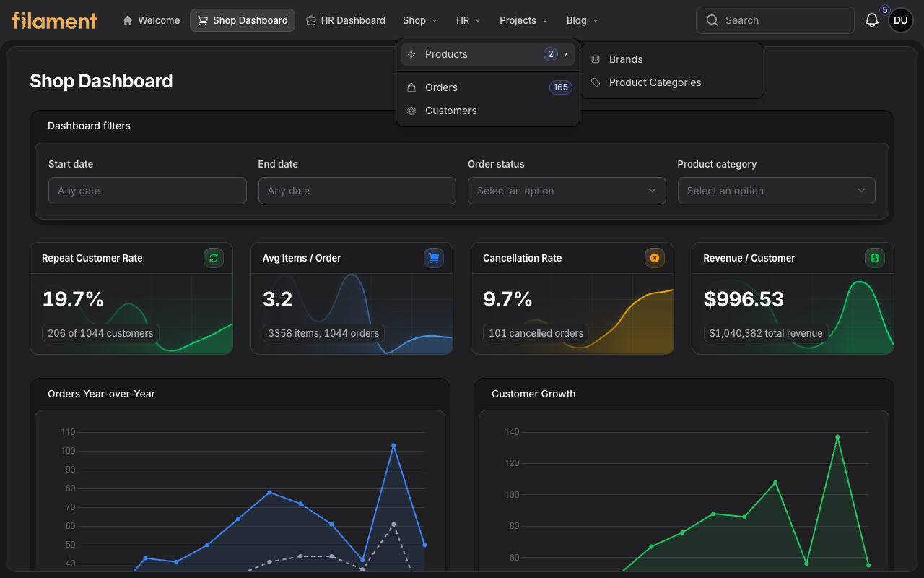The width and height of the screenshot is (924, 578).
Task: Click the "101 cancelled orders" label
Action: coord(536,333)
